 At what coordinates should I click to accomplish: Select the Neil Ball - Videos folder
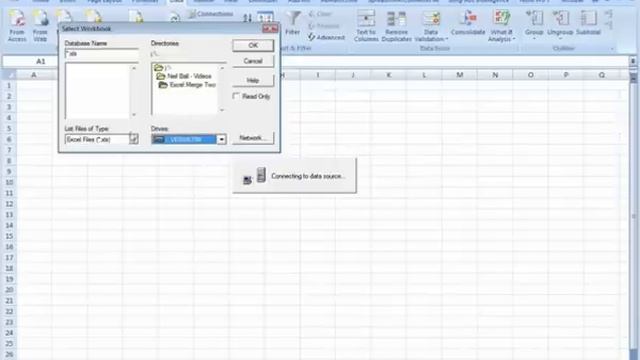[184, 76]
